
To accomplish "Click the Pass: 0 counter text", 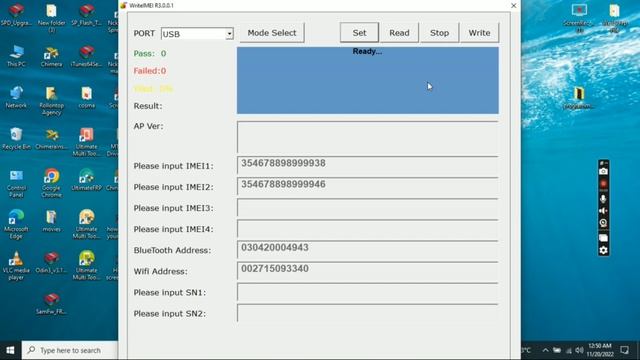I will (150, 53).
